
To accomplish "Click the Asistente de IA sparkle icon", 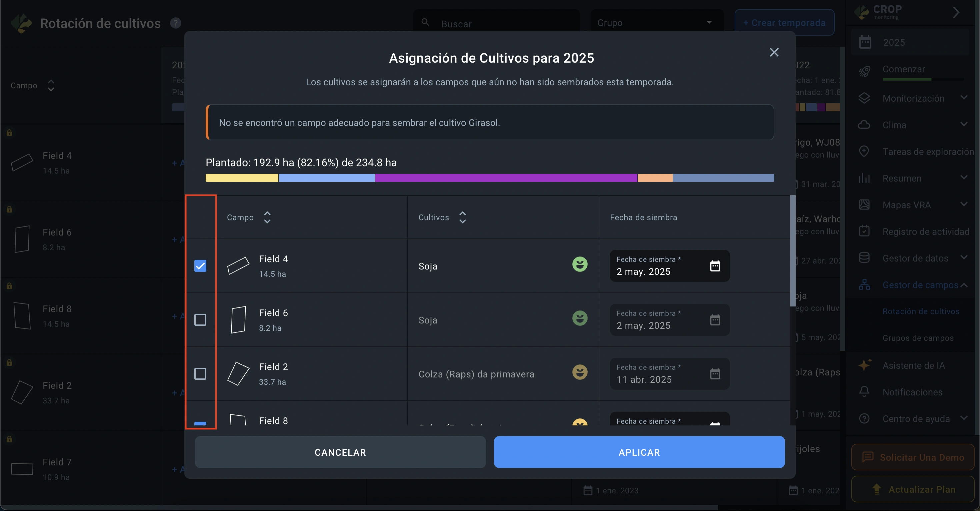I will tap(864, 365).
